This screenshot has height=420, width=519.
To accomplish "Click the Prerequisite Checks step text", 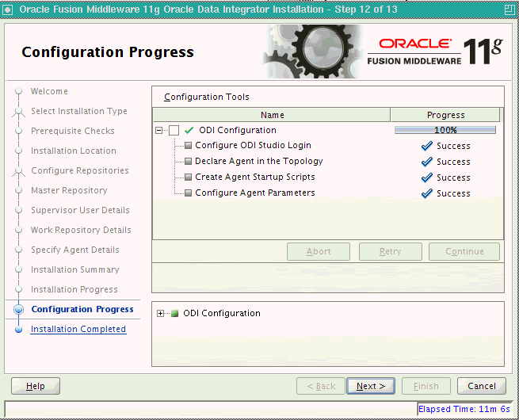I will [x=72, y=131].
